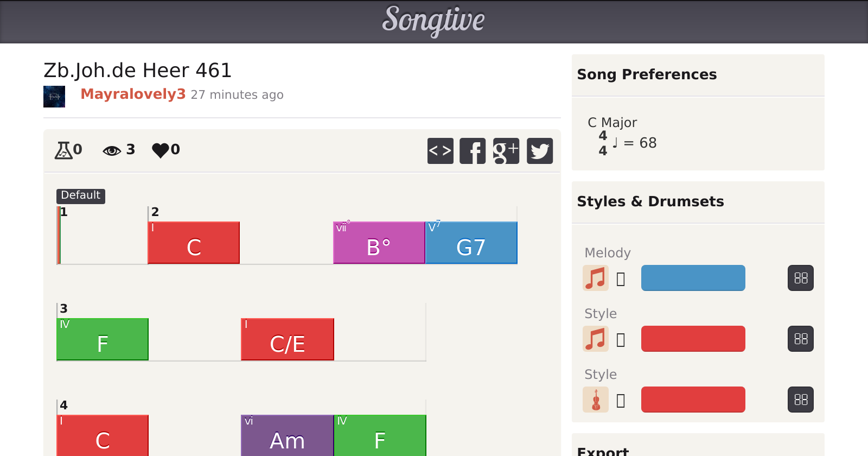
Task: Open the violin Style track grid options
Action: (801, 400)
